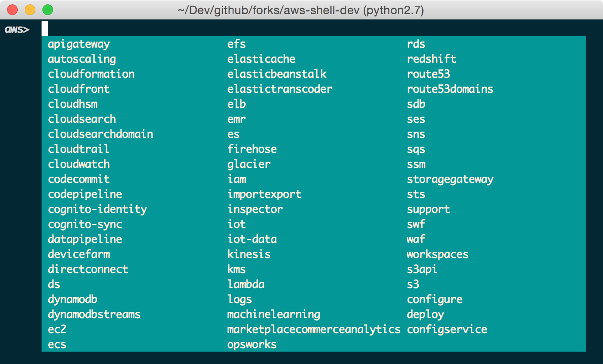Choose ec2 from the completion list

[57, 330]
